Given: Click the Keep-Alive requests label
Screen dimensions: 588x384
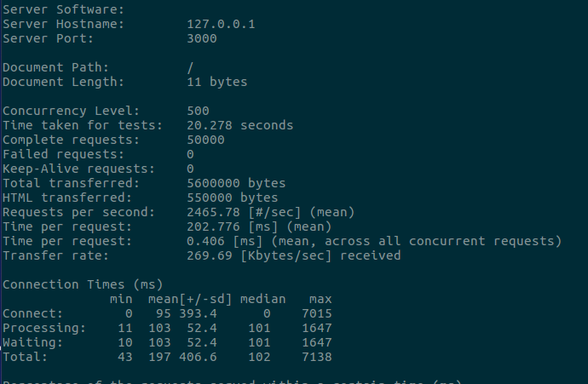Looking at the screenshot, I should click(x=78, y=169).
